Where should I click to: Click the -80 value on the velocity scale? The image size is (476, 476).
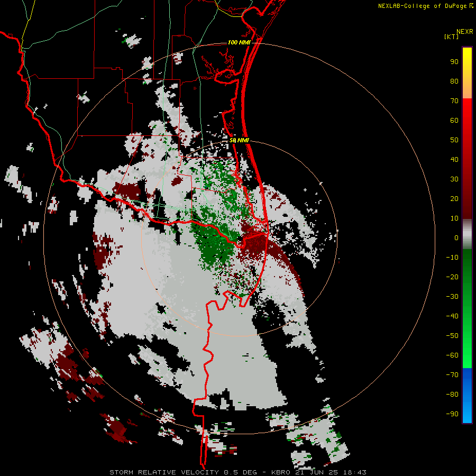pos(452,395)
